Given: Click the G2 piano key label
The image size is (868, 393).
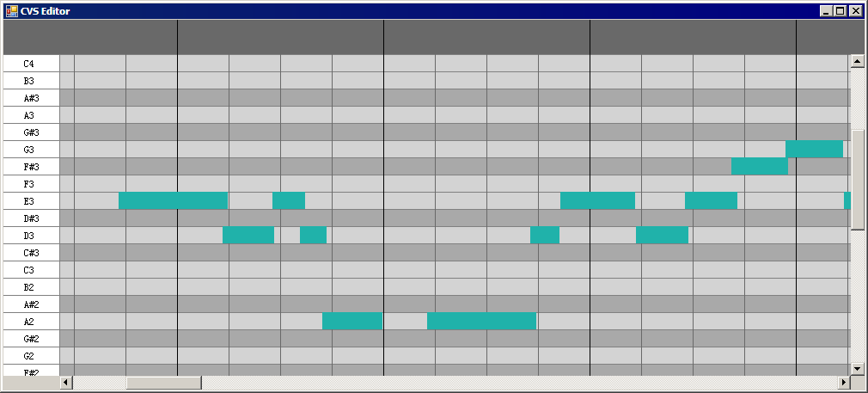Looking at the screenshot, I should (31, 355).
